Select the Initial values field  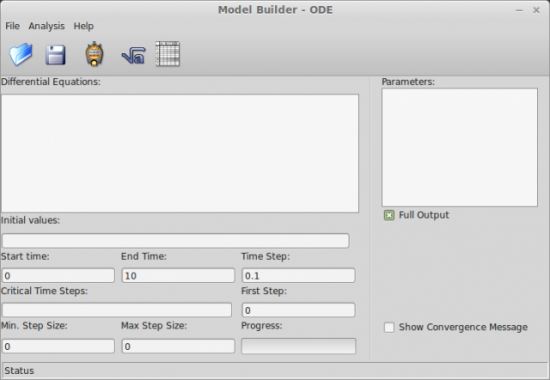click(176, 241)
